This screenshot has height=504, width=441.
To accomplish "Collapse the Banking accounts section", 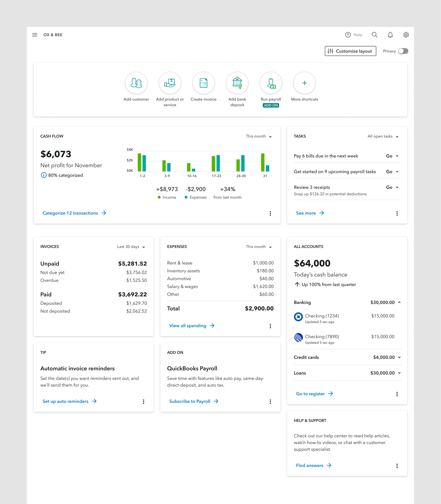I will click(x=400, y=302).
